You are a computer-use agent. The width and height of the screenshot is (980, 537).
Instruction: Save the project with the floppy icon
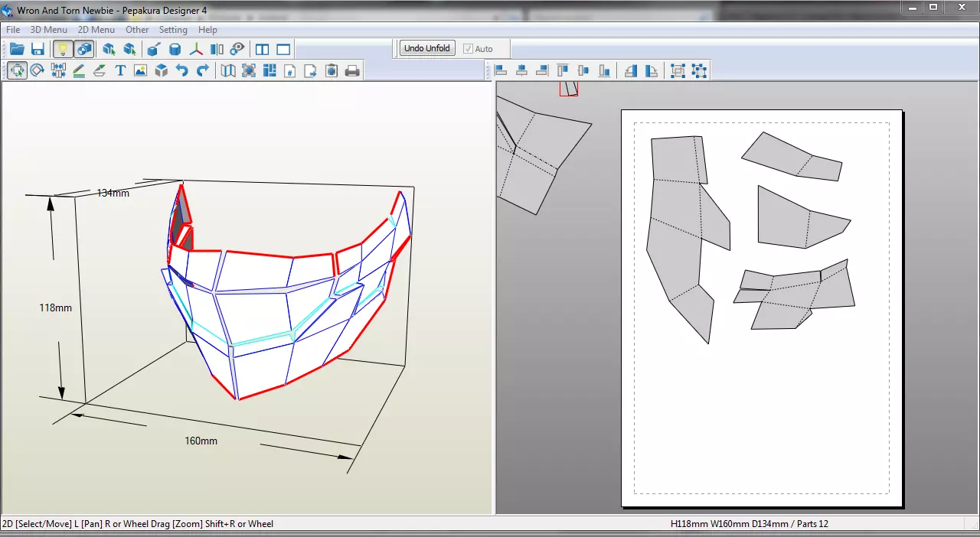tap(38, 50)
